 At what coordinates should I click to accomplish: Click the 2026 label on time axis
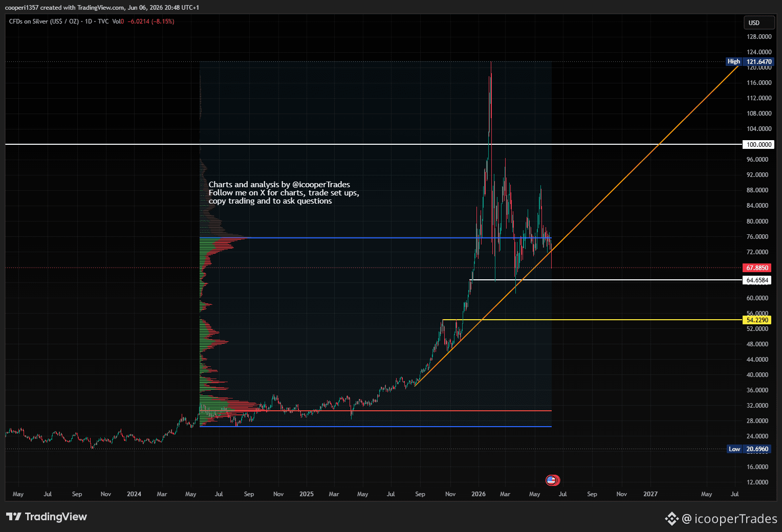479,494
